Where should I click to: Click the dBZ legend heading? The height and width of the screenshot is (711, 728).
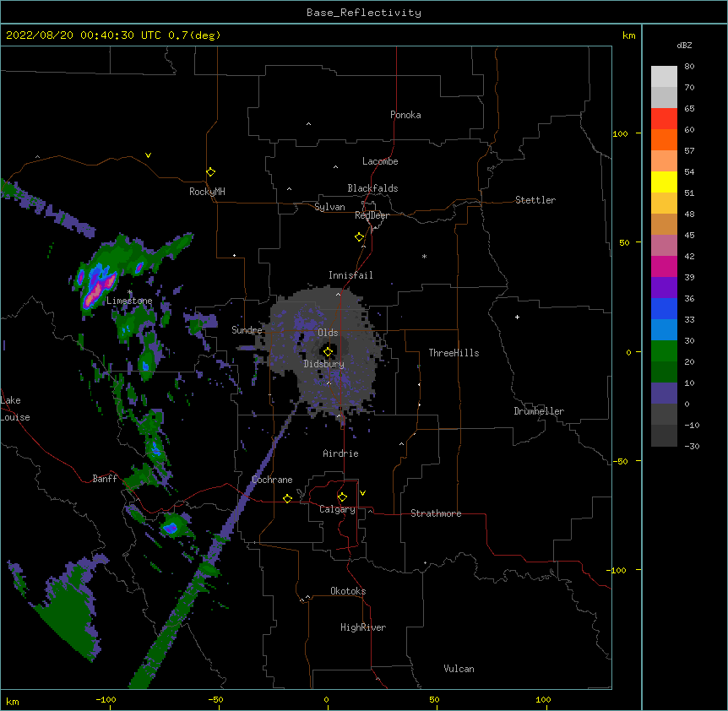click(x=684, y=45)
